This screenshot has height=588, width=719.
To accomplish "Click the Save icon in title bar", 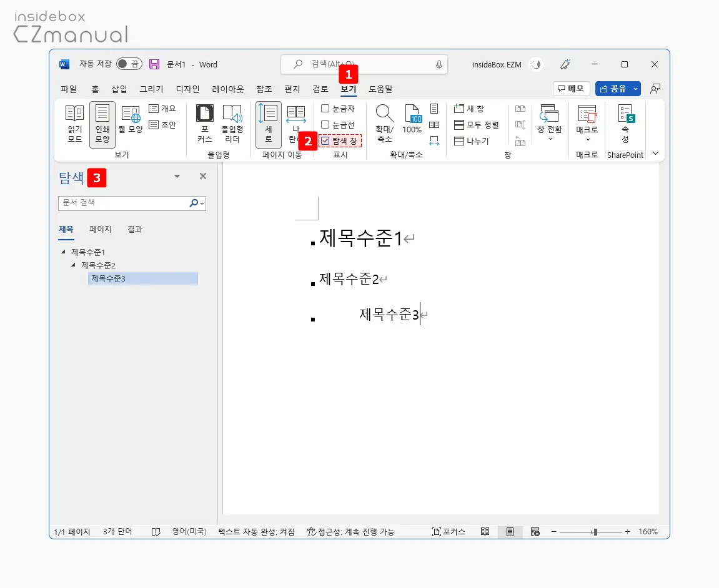I will pyautogui.click(x=154, y=64).
